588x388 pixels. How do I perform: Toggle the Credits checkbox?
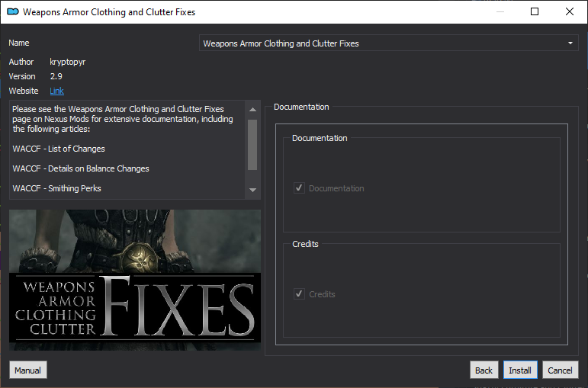[x=299, y=293]
